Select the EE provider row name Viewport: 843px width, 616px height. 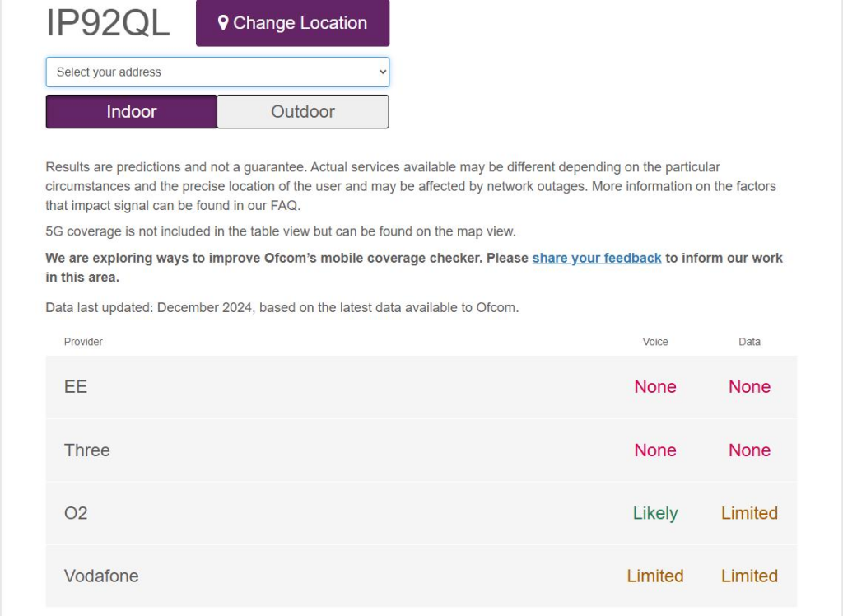coord(76,387)
